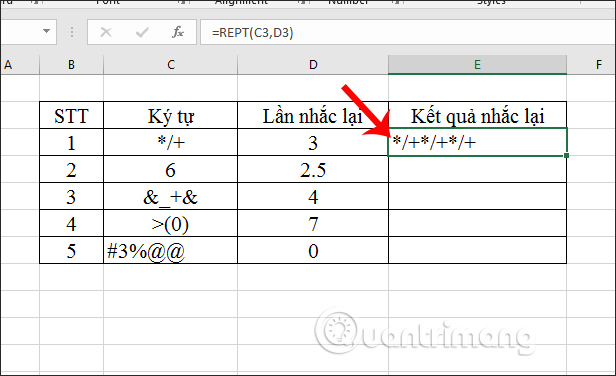Select column B header
The height and width of the screenshot is (376, 616).
[x=71, y=65]
